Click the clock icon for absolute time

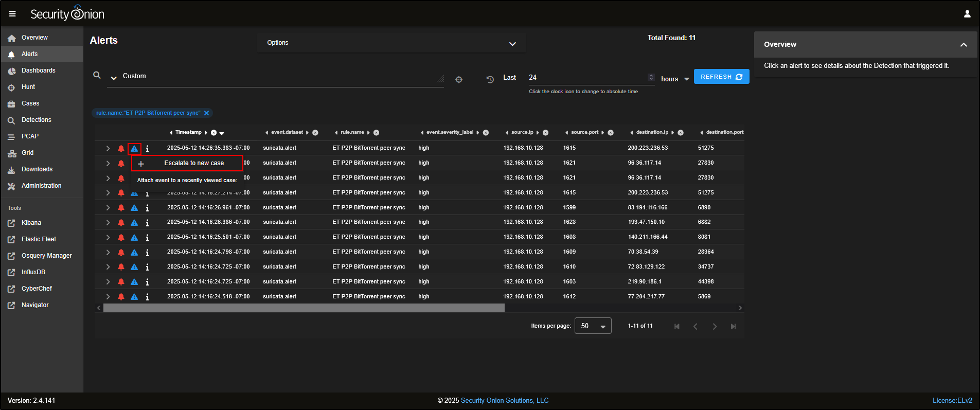(x=490, y=79)
